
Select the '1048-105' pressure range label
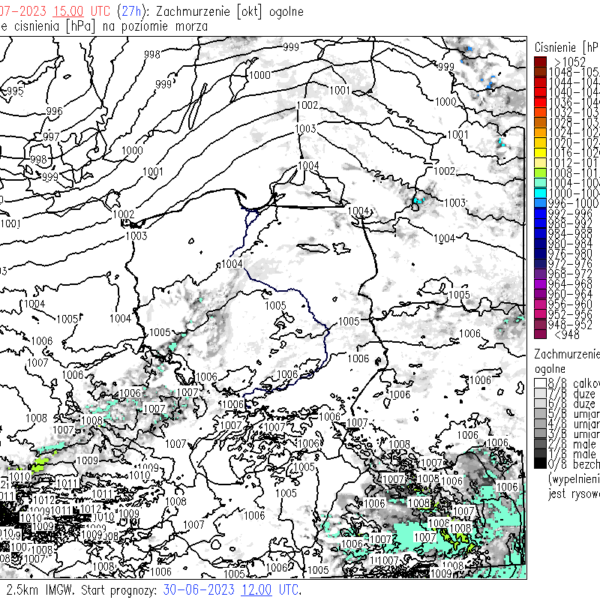[x=574, y=72]
